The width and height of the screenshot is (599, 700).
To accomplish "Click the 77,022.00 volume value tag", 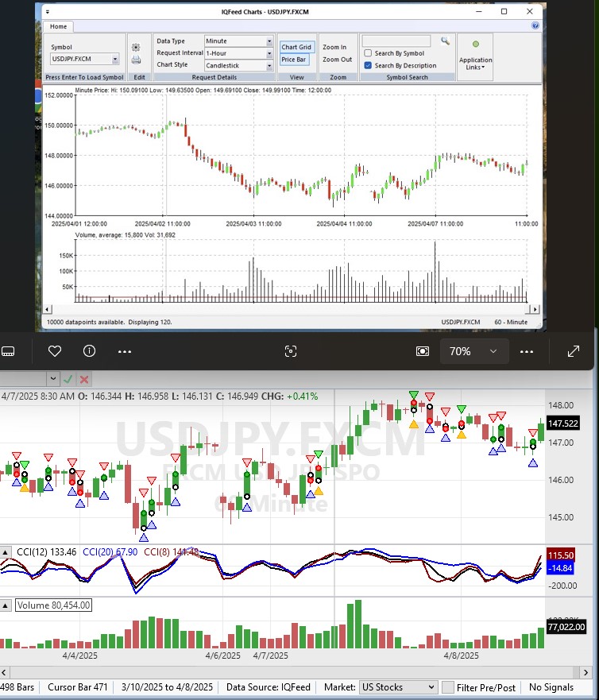I will (566, 627).
